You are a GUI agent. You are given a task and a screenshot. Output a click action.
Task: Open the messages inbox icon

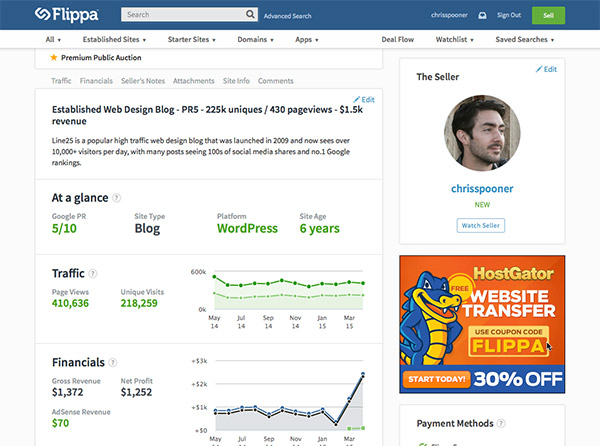click(x=482, y=15)
